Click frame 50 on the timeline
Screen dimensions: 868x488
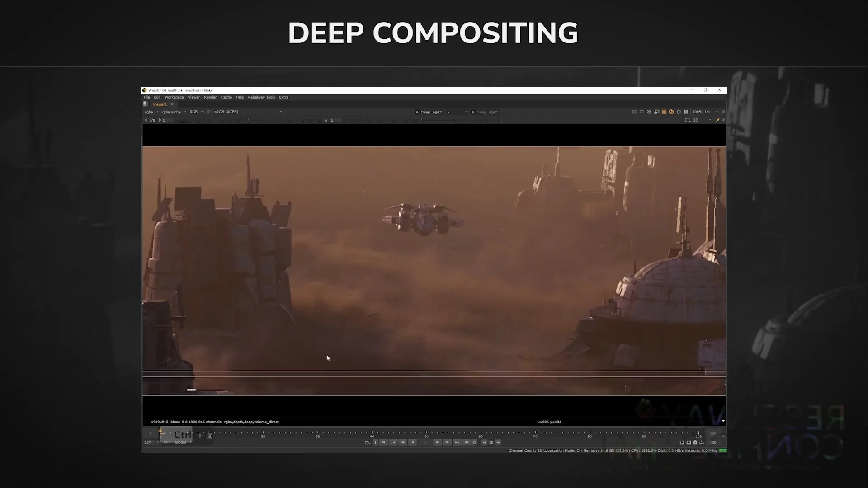[x=426, y=434]
